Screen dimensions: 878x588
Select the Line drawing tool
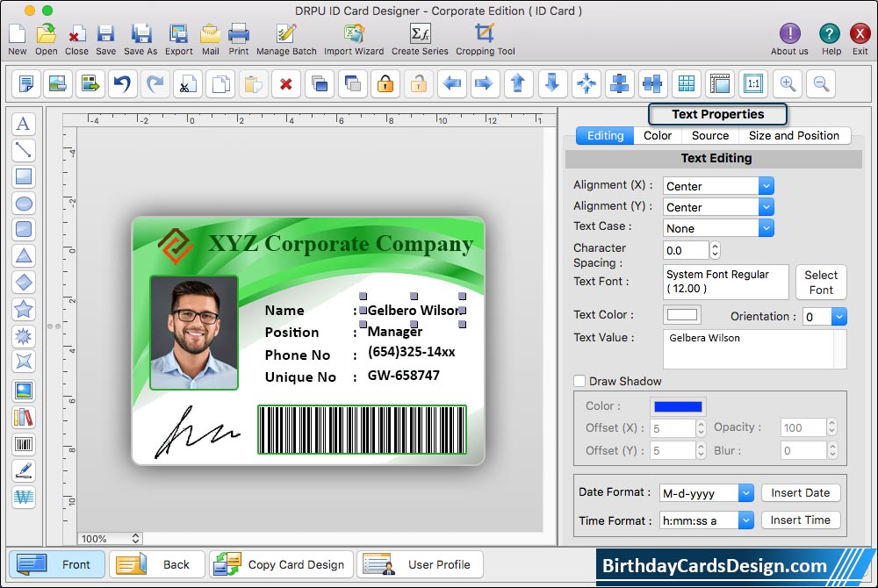coord(24,150)
